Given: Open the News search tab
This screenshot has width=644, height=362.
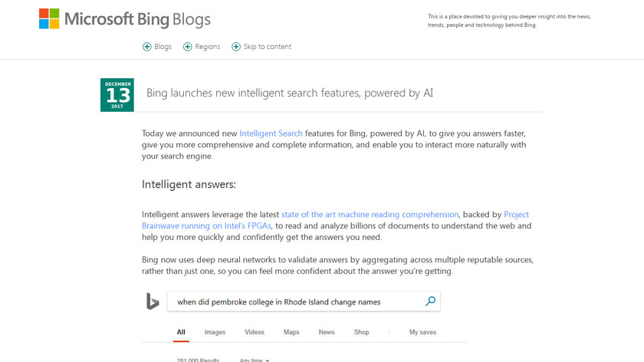Looking at the screenshot, I should [327, 332].
